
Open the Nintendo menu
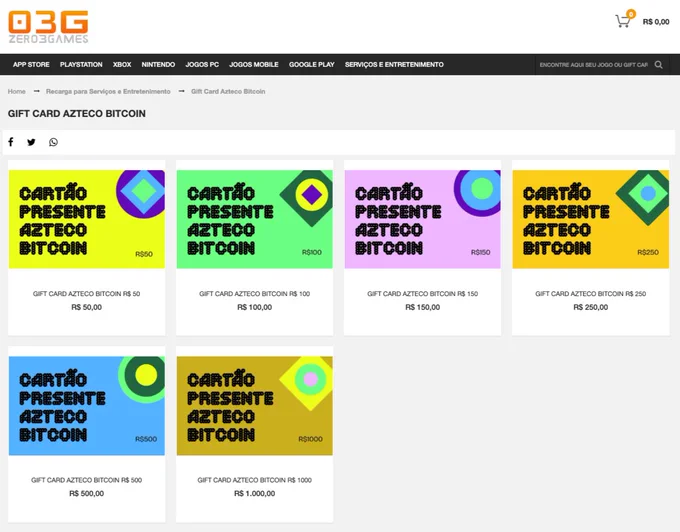pos(158,65)
